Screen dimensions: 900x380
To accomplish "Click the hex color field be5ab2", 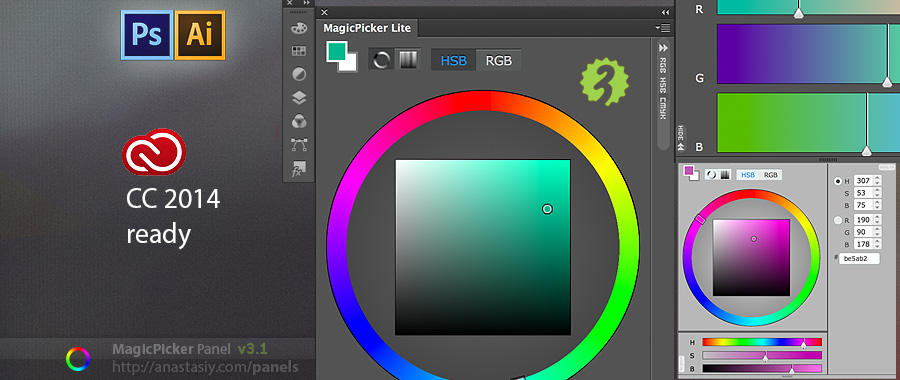I will (859, 258).
